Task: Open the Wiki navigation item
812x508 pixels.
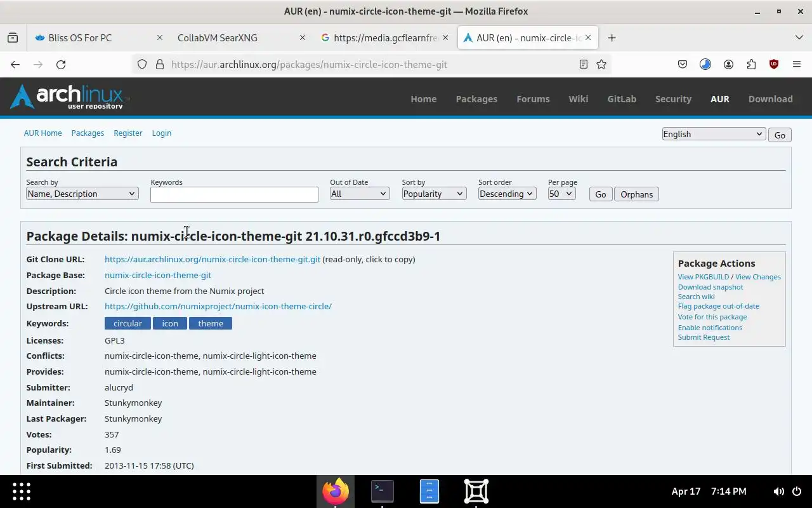Action: tap(578, 99)
